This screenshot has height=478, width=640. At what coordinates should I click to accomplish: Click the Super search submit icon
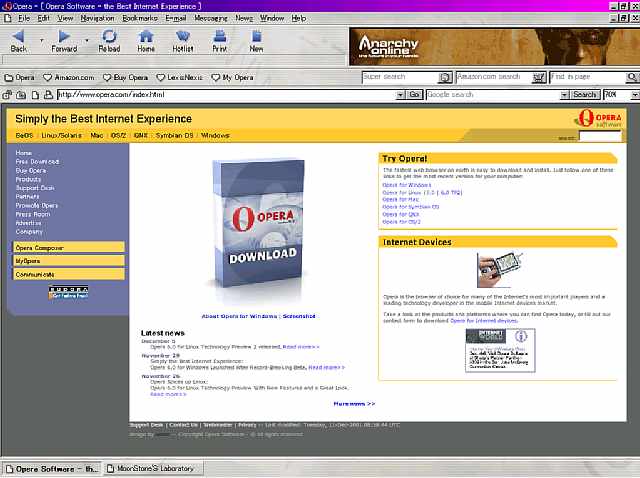point(445,77)
